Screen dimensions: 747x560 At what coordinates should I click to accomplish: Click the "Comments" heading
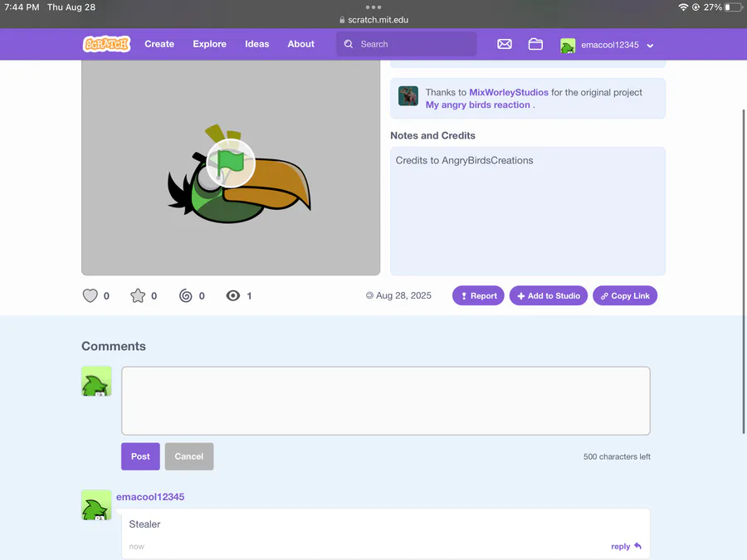point(114,346)
